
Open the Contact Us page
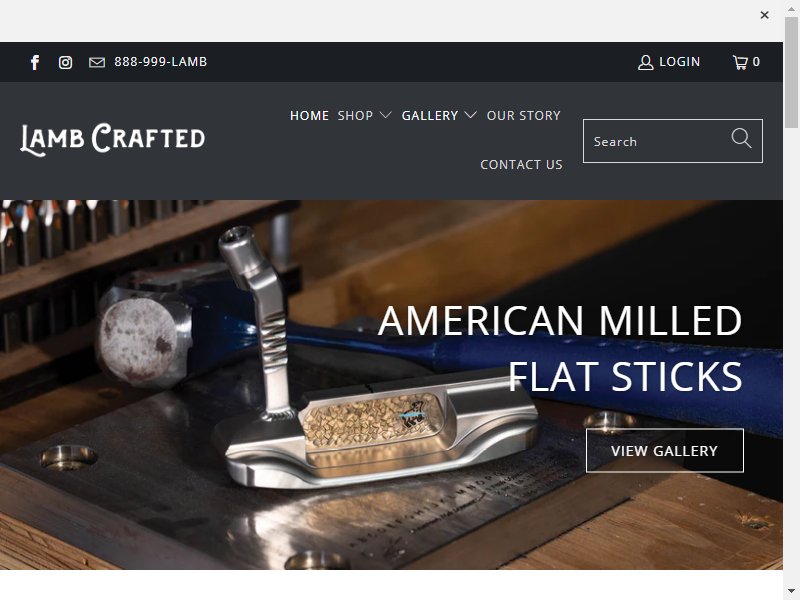click(521, 165)
